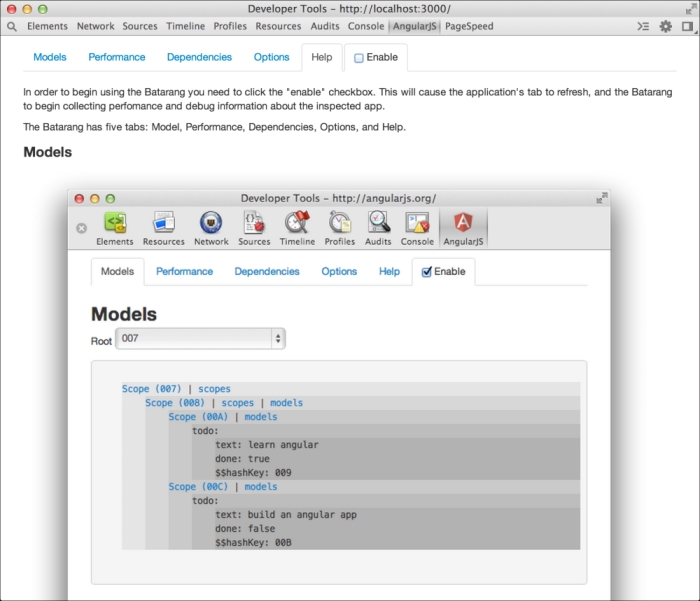Click models link beside Scope (00C)

tap(261, 487)
